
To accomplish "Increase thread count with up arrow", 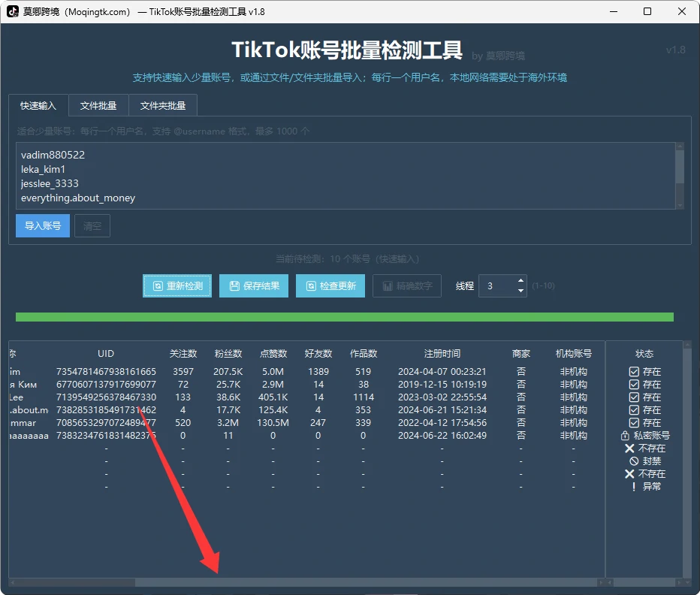I will [520, 280].
